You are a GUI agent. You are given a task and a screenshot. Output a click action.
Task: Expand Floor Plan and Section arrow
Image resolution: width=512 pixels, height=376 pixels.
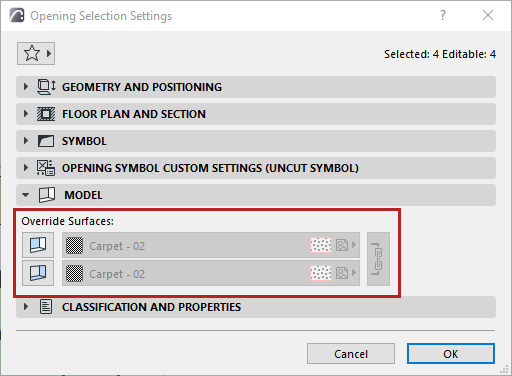[26, 114]
